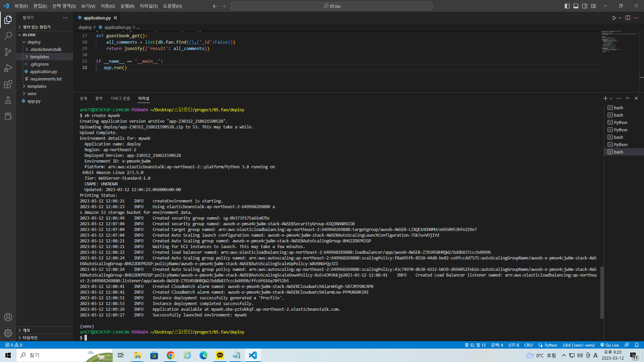The image size is (644, 362).
Task: Open the Search view in activity bar
Action: point(8,36)
